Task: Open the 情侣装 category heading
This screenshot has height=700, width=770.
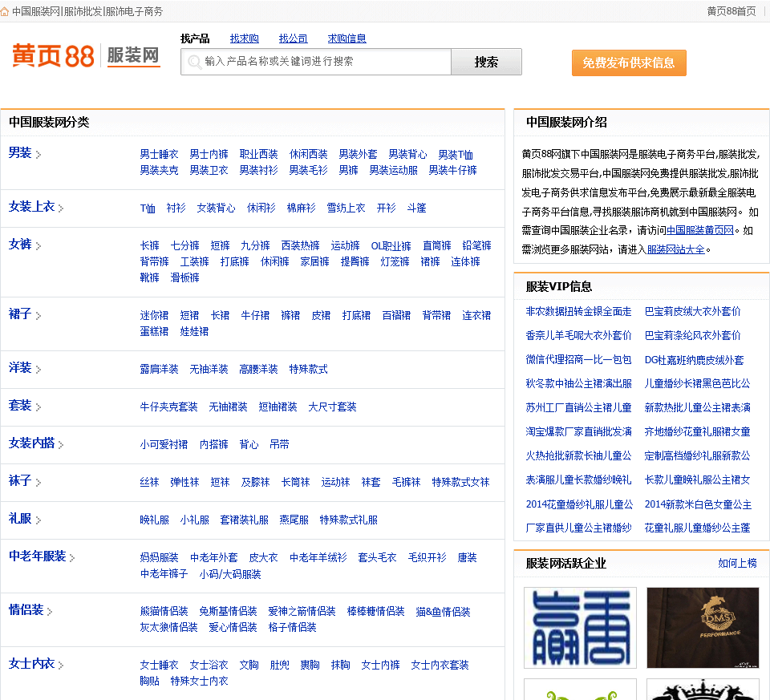Action: 26,609
